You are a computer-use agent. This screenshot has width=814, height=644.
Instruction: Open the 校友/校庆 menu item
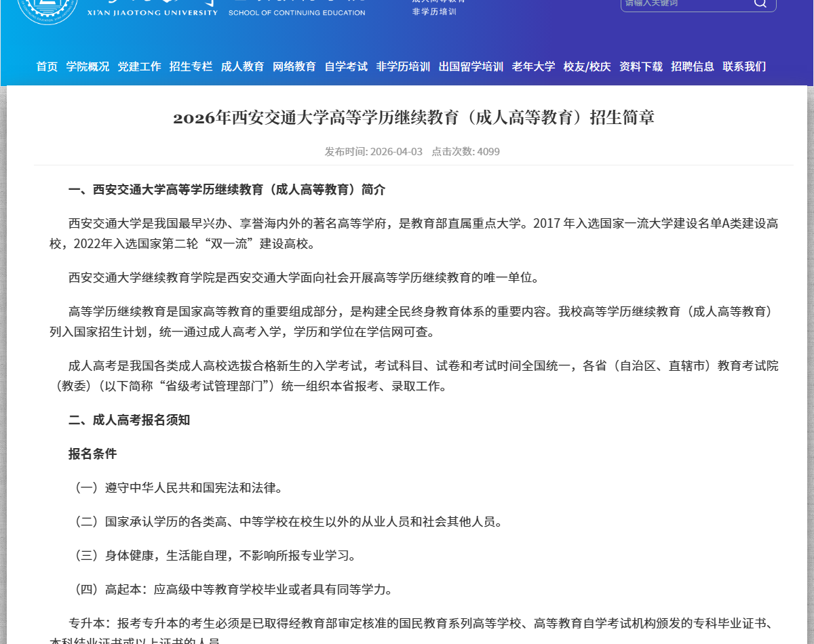coord(587,66)
